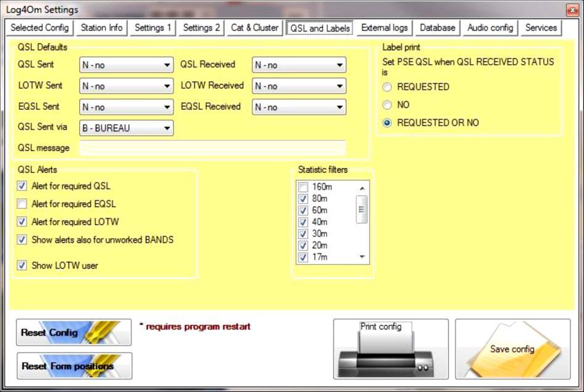
Task: Open the External logs tab
Action: 385,28
